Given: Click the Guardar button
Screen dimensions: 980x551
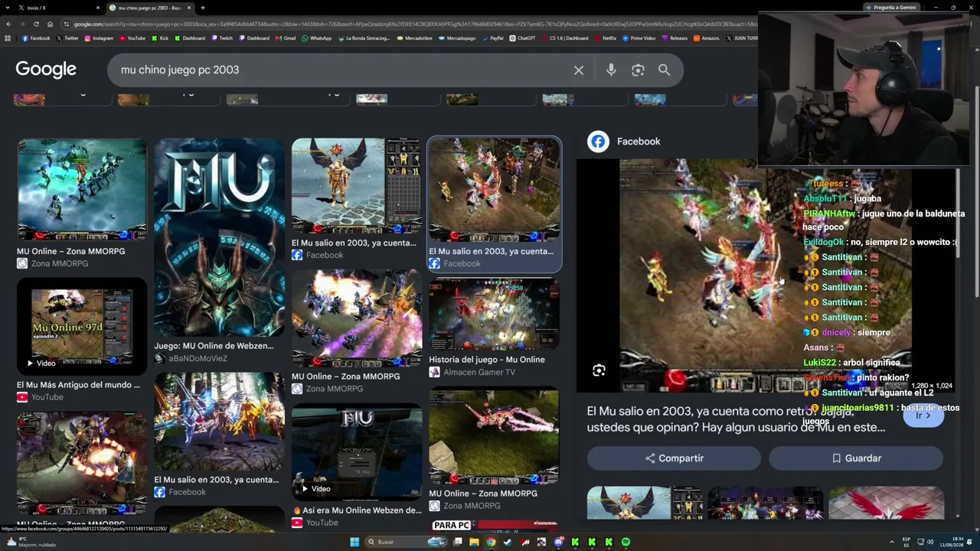Looking at the screenshot, I should tap(856, 458).
